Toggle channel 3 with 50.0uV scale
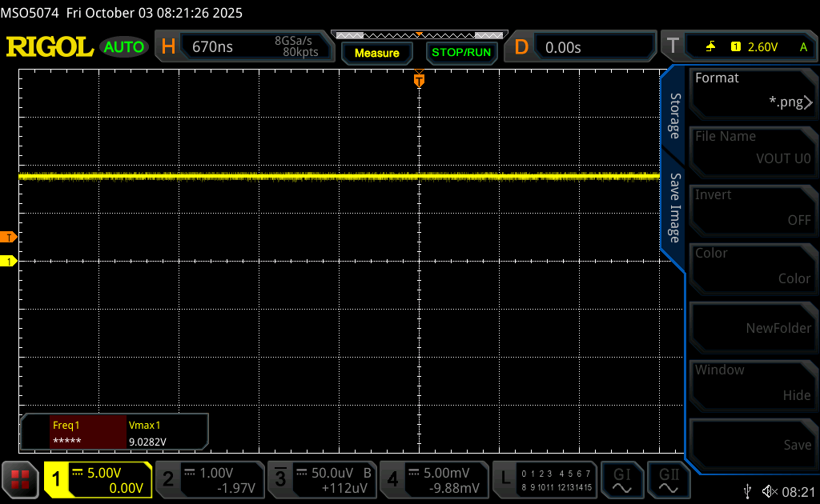 click(x=322, y=480)
